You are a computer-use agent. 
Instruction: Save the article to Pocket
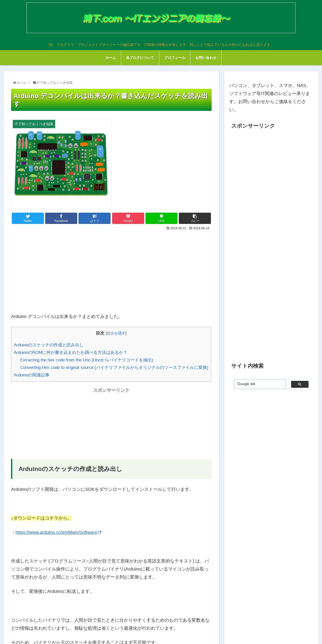pyautogui.click(x=128, y=218)
